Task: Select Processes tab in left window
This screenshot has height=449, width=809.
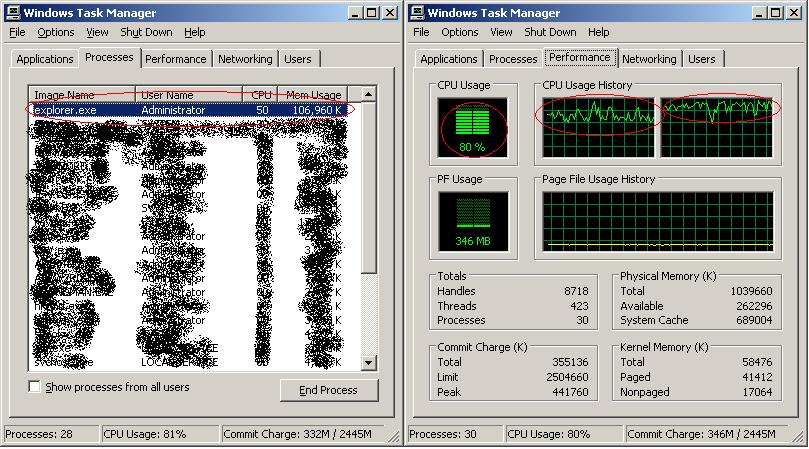Action: point(109,57)
